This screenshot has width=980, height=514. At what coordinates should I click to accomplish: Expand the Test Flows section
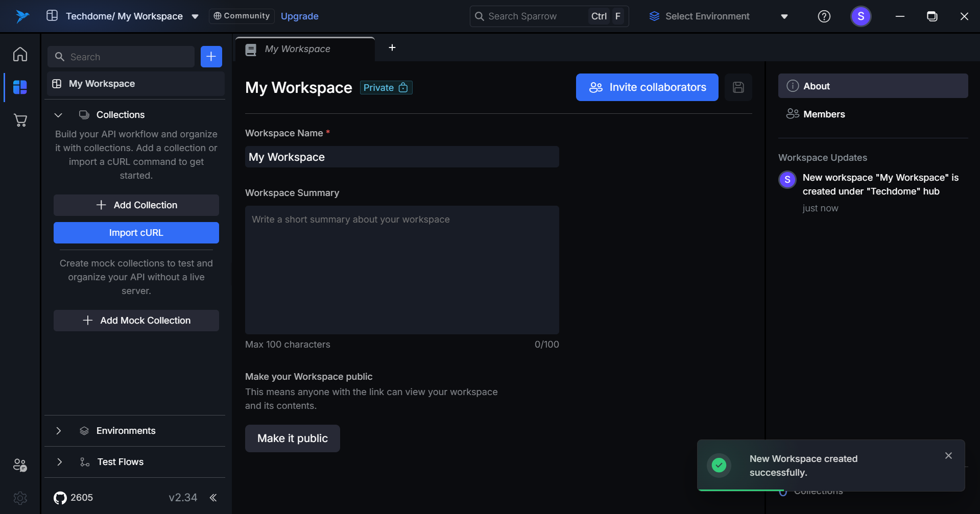tap(59, 462)
